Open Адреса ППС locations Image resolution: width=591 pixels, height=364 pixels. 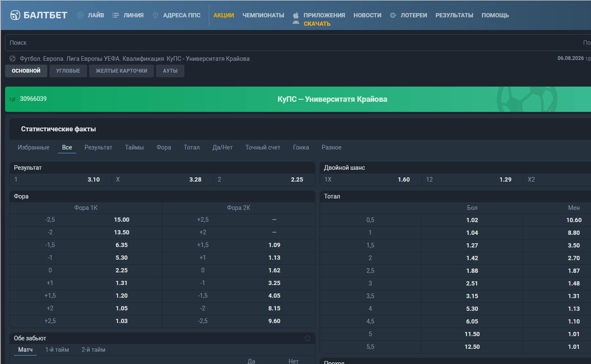[182, 15]
